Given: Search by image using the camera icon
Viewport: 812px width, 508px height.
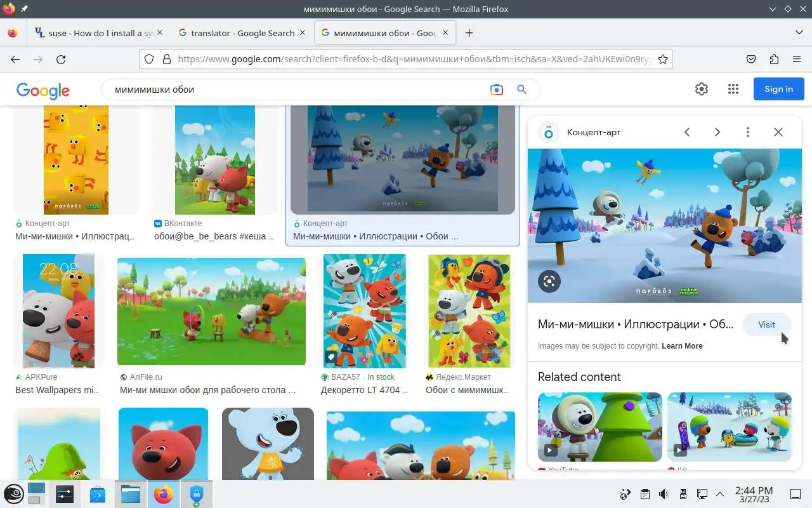Looking at the screenshot, I should [x=496, y=90].
